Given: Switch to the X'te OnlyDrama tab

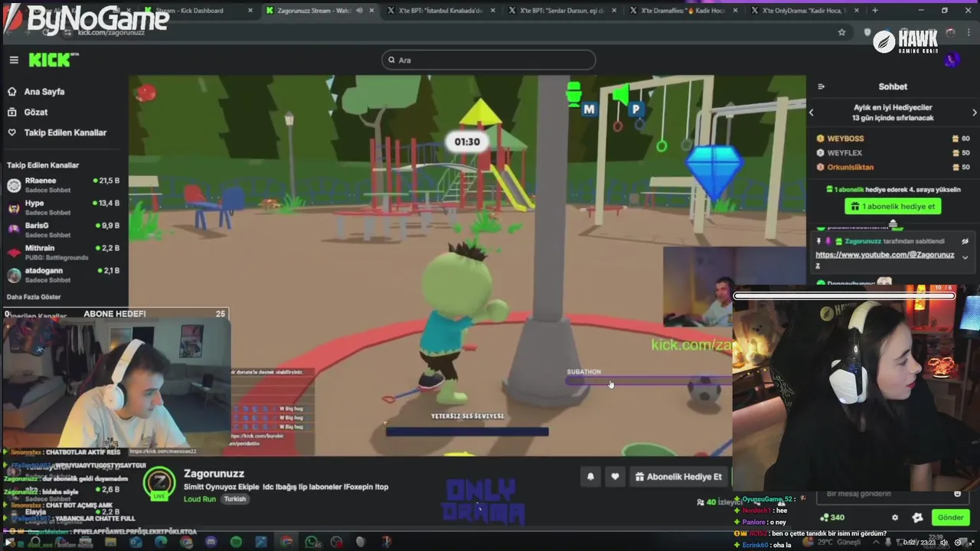Looking at the screenshot, I should pyautogui.click(x=805, y=11).
